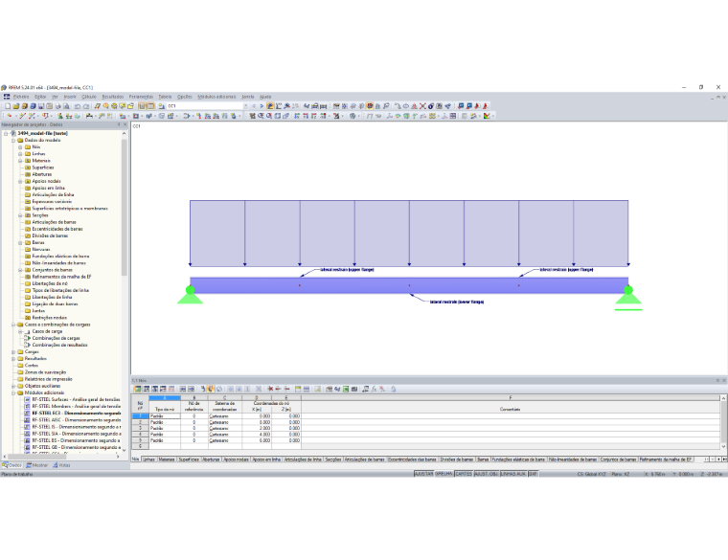Click the Save (floppy disk) icon
Screen dimensions: 728x560
coord(41,106)
